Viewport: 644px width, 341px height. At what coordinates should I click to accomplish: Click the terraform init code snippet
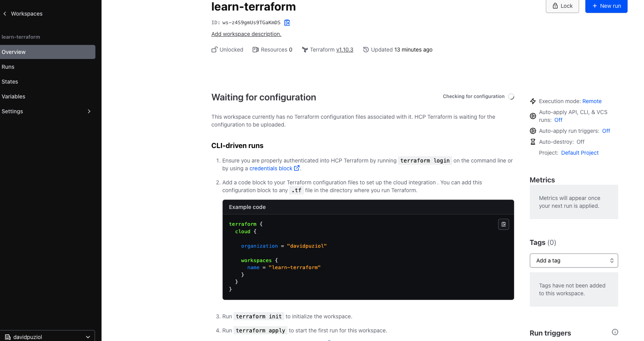(259, 316)
